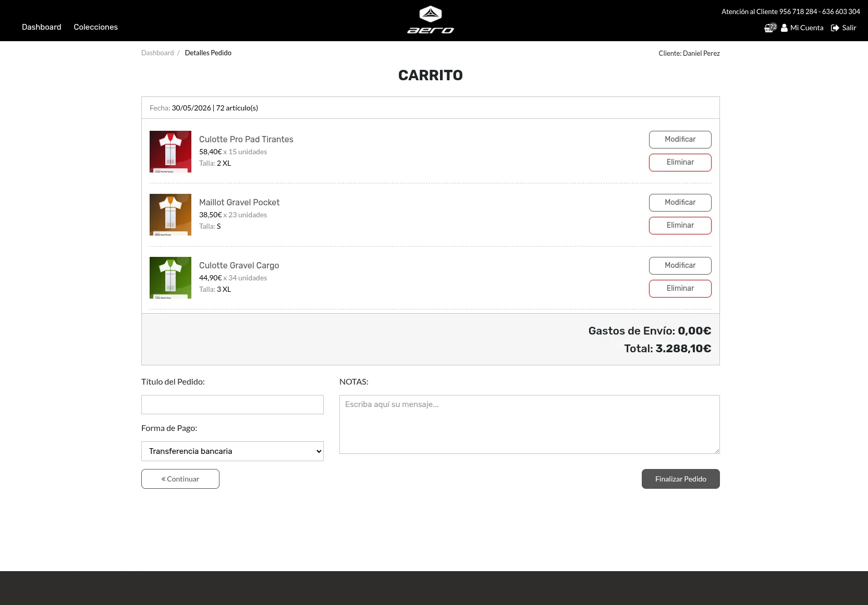Image resolution: width=868 pixels, height=605 pixels.
Task: Modify the Culotte Gravel Cargo item
Action: [x=680, y=266]
